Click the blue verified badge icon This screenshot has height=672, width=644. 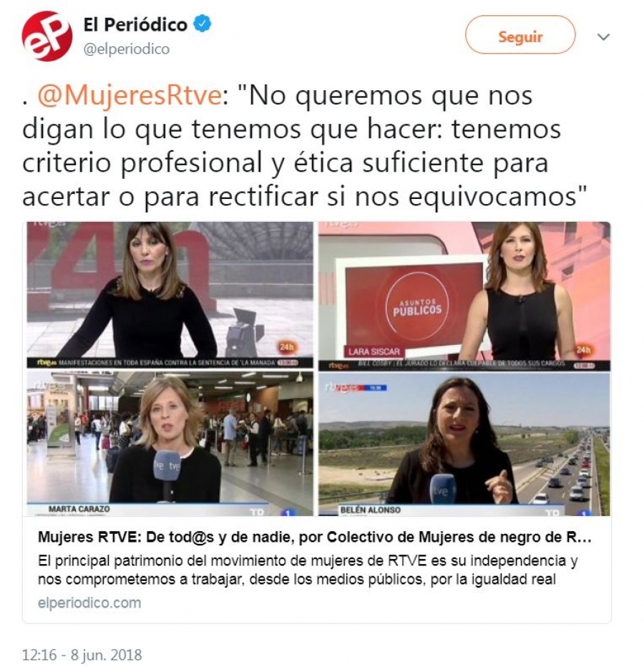point(203,24)
